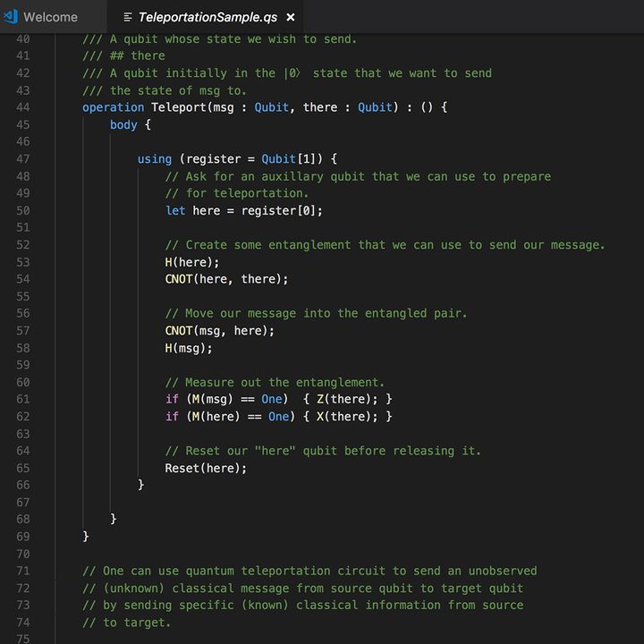The height and width of the screenshot is (644, 644).
Task: Click the 'CNOT(msg, here);' statement
Action: tap(220, 330)
